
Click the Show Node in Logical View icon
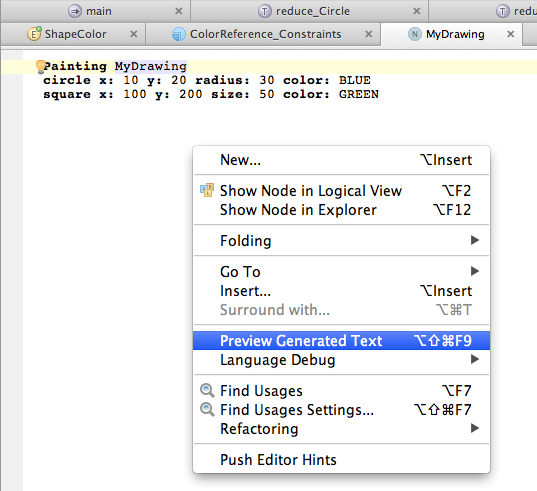[x=207, y=190]
